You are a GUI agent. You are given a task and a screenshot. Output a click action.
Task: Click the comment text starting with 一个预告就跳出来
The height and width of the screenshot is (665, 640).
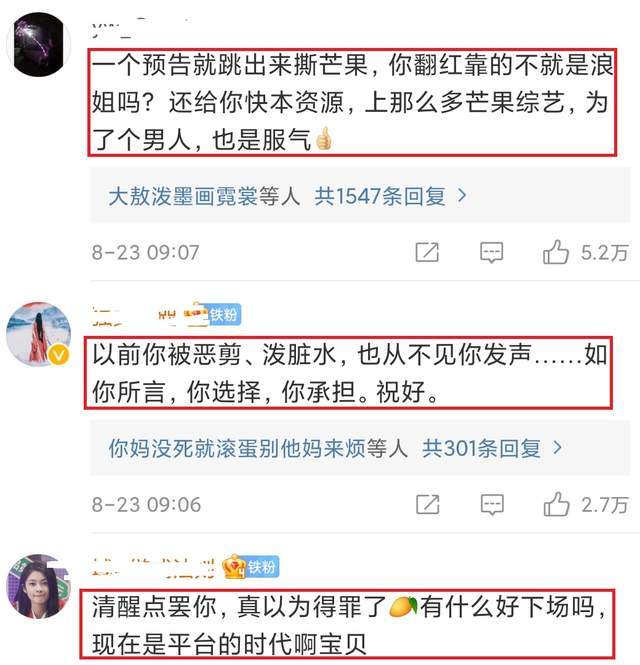pos(352,102)
